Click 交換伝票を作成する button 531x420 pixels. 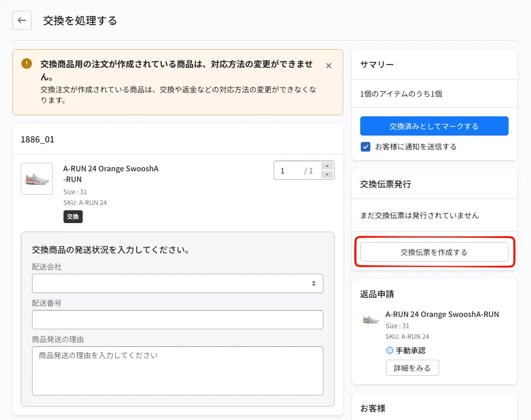click(x=434, y=252)
